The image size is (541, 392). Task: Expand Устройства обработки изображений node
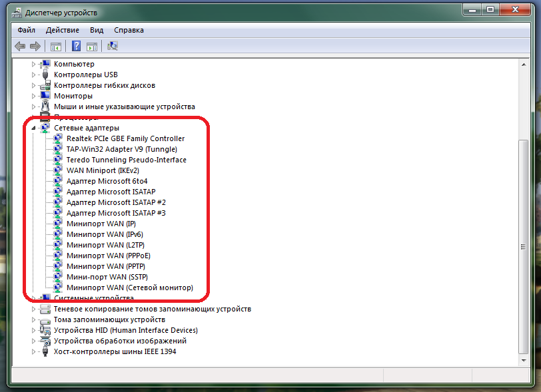[33, 341]
